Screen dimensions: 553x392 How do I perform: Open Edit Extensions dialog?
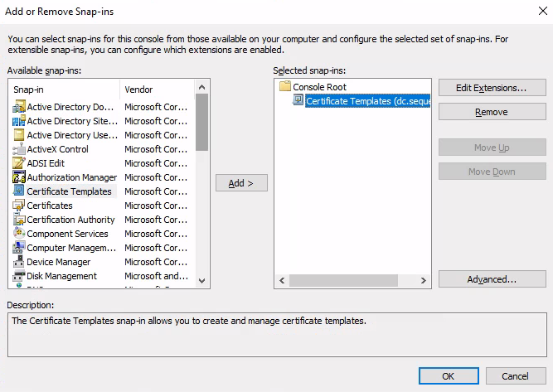click(492, 88)
